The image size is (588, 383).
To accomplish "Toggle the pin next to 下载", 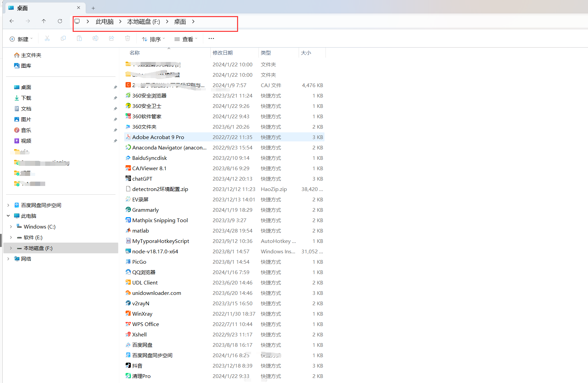I will [115, 98].
